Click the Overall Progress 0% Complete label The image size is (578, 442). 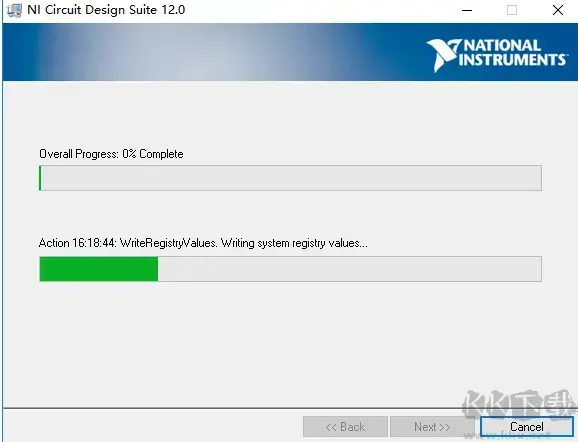coord(111,154)
